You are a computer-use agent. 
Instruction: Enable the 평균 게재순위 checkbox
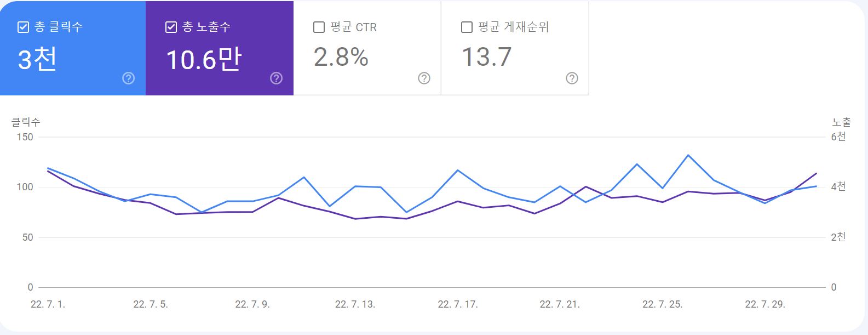pyautogui.click(x=467, y=27)
